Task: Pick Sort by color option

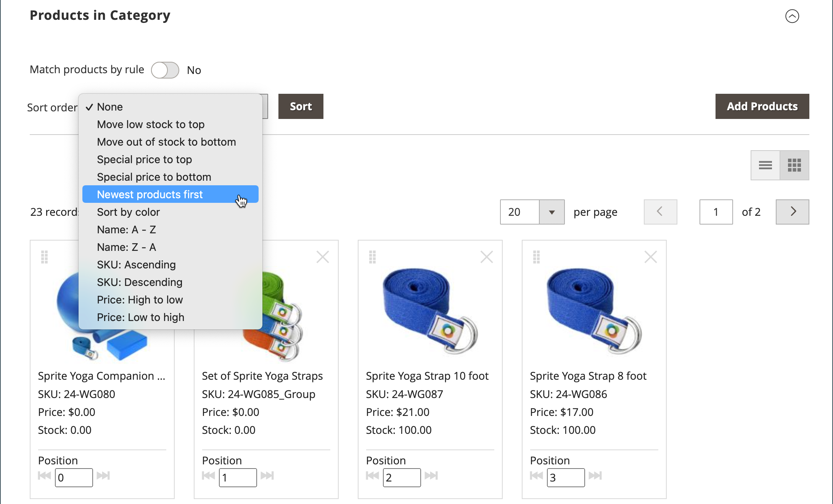Action: point(128,212)
